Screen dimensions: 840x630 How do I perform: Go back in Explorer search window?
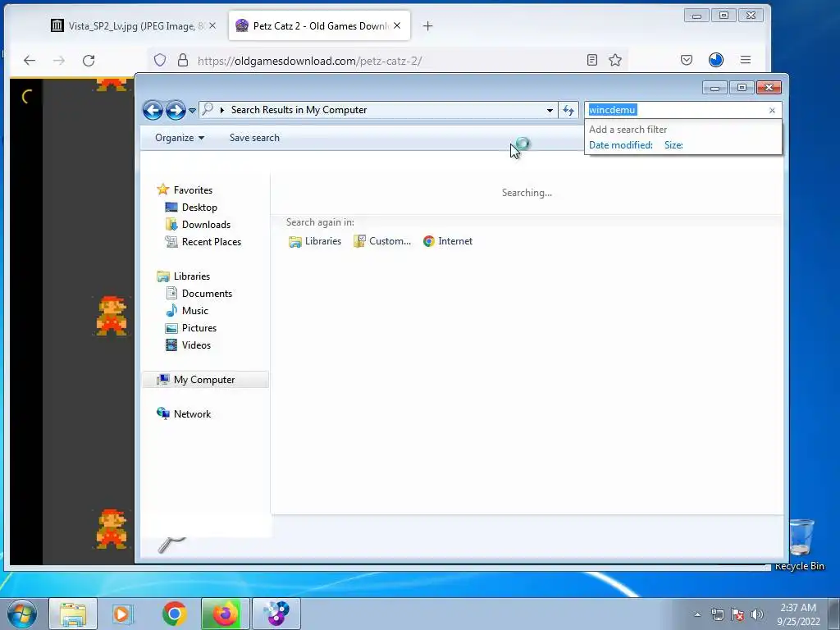(x=153, y=111)
